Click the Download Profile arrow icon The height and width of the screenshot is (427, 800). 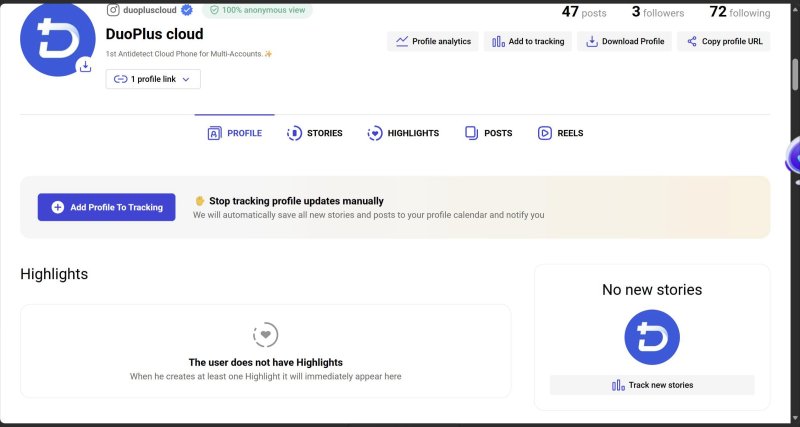591,41
